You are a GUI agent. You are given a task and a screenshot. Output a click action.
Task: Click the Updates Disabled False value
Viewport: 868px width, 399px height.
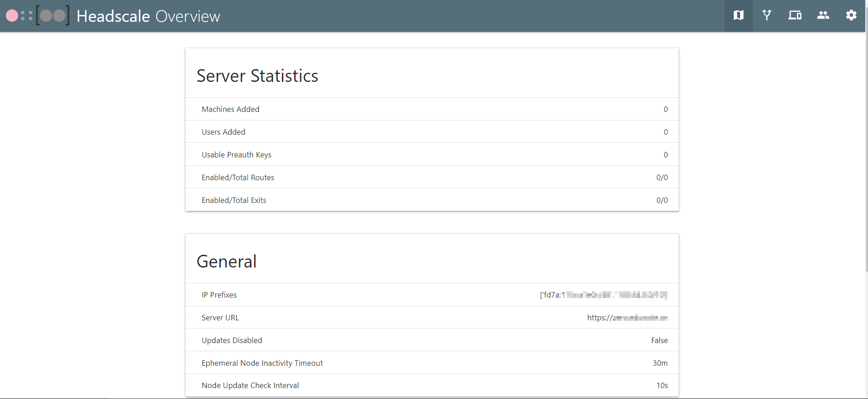pos(659,340)
